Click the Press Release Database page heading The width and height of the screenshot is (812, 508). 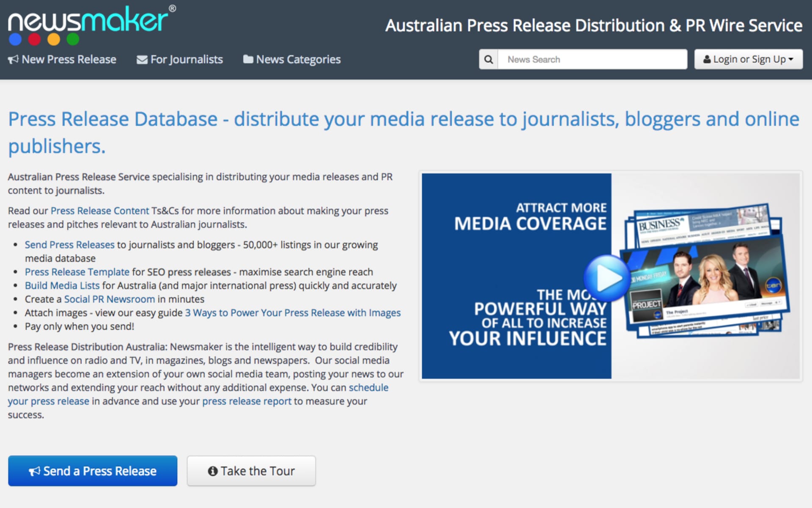pyautogui.click(x=404, y=133)
